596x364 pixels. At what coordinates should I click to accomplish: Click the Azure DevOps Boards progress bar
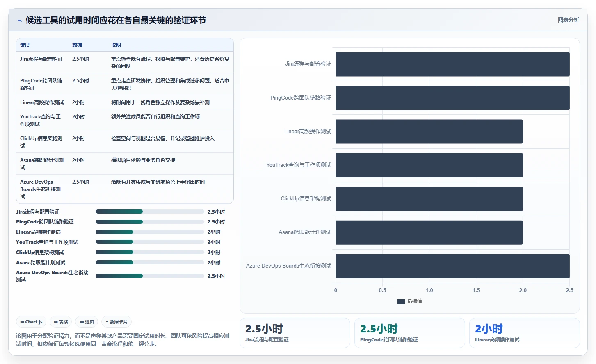point(150,276)
